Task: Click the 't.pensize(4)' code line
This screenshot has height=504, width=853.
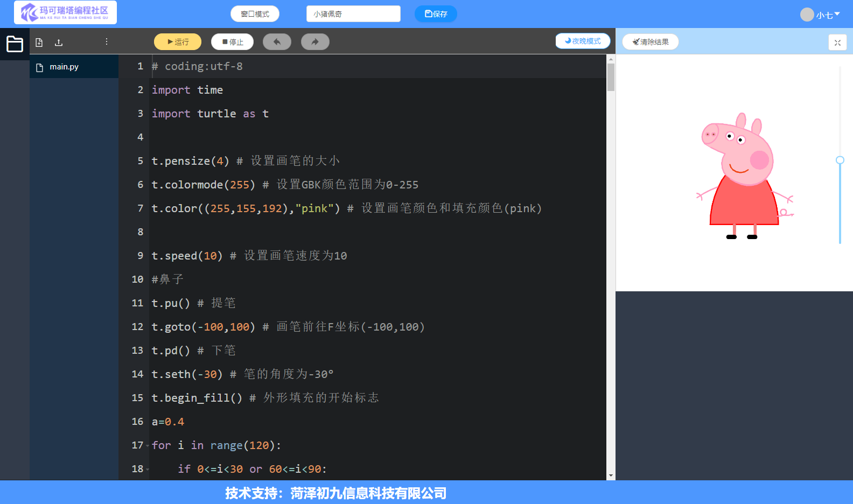Action: click(246, 161)
